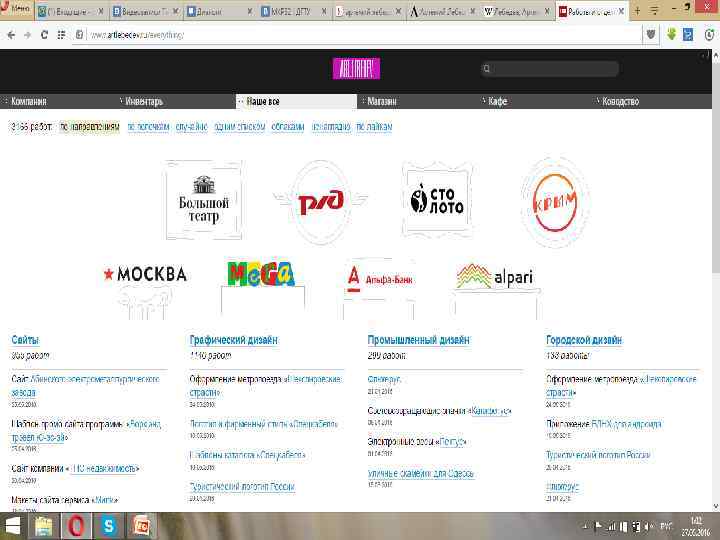Close the Википедия Лебедев tab

click(547, 11)
